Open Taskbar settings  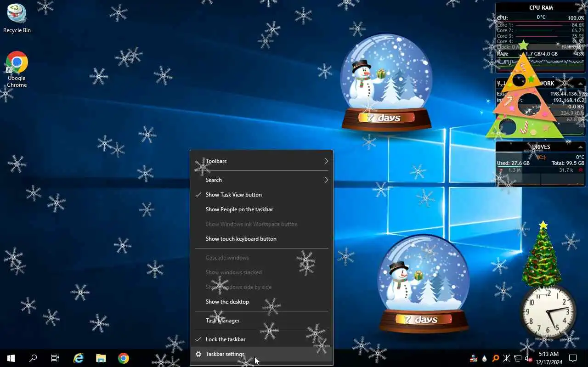click(261, 354)
